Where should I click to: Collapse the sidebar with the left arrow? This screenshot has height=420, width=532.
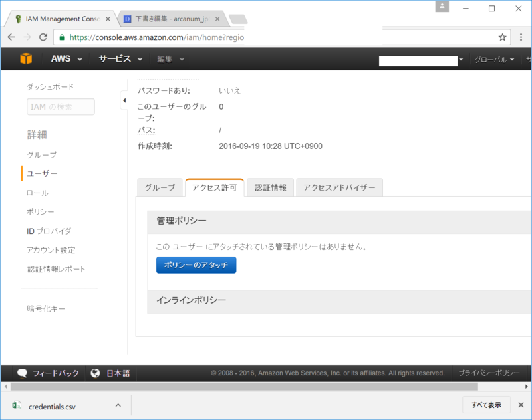124,100
